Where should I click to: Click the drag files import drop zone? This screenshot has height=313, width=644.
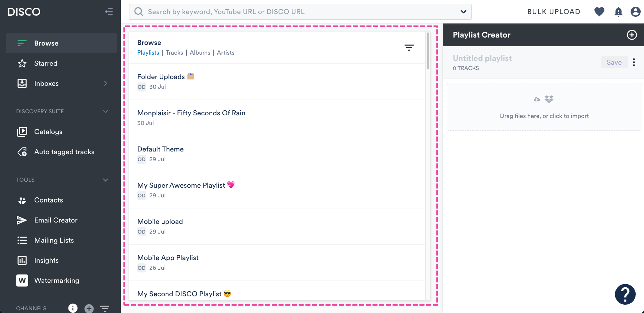click(544, 107)
